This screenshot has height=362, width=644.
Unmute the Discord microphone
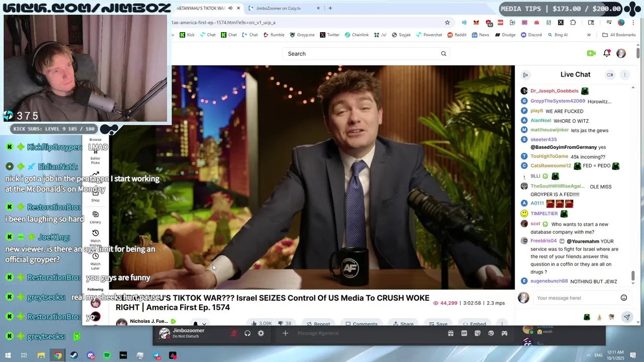tap(234, 333)
